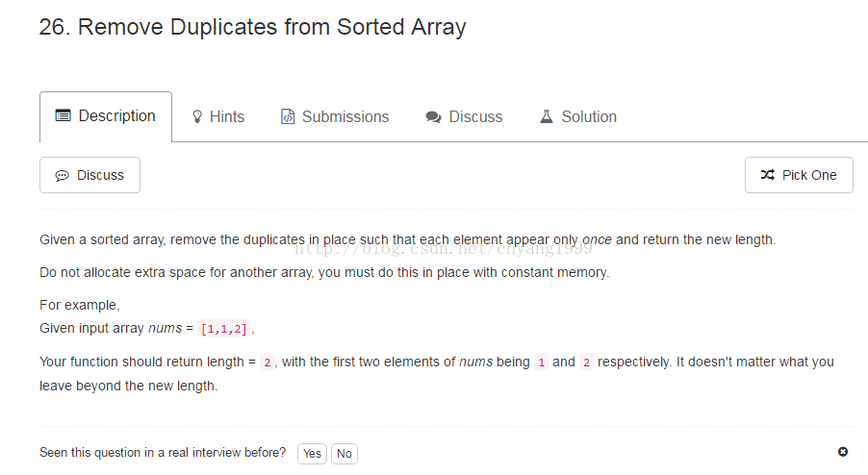Answer No to seen in real interview
Viewport: 868px width, 475px height.
pos(344,454)
